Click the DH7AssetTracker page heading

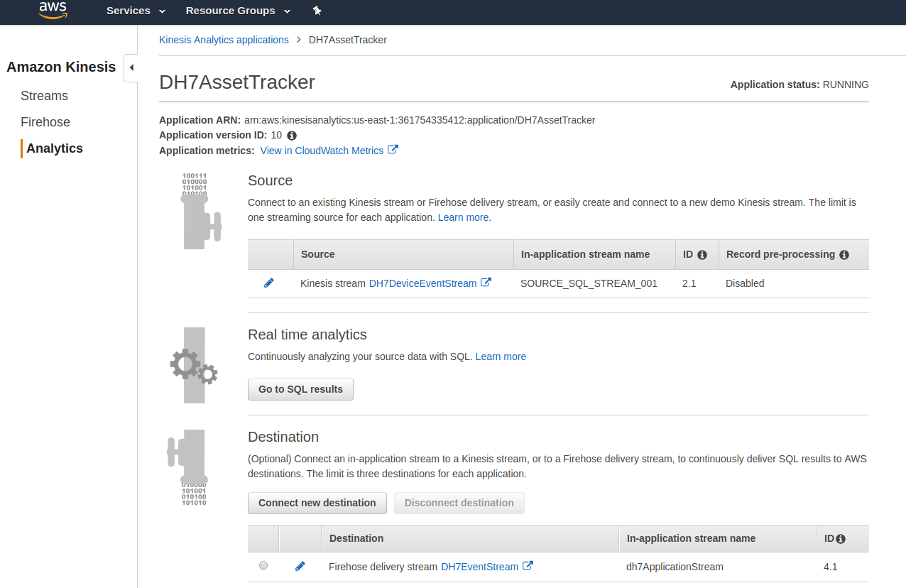coord(237,82)
